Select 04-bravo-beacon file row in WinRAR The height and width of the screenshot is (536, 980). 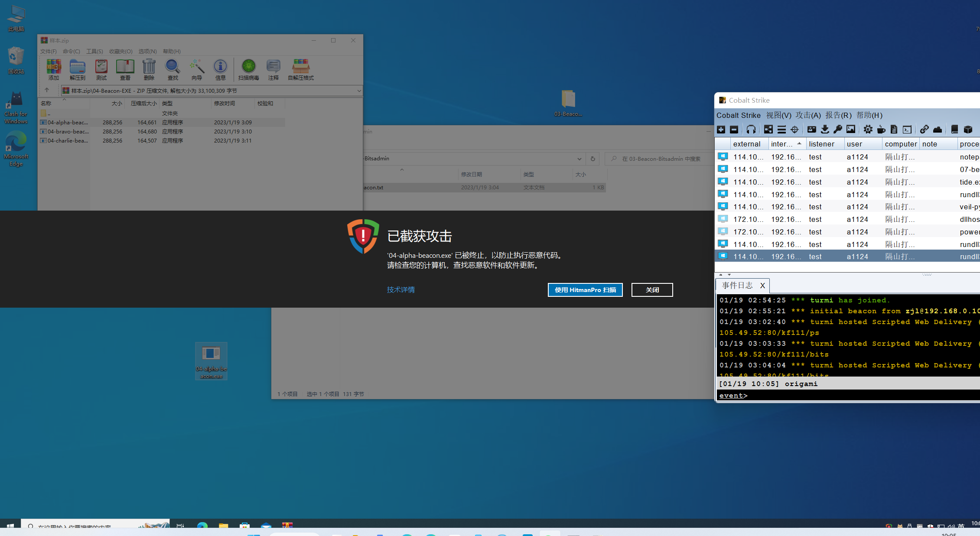click(x=68, y=132)
